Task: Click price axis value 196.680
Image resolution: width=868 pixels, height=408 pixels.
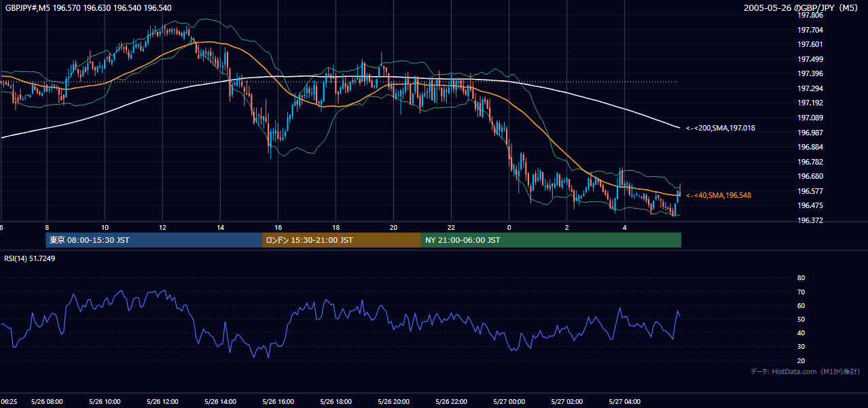Action: pyautogui.click(x=810, y=176)
